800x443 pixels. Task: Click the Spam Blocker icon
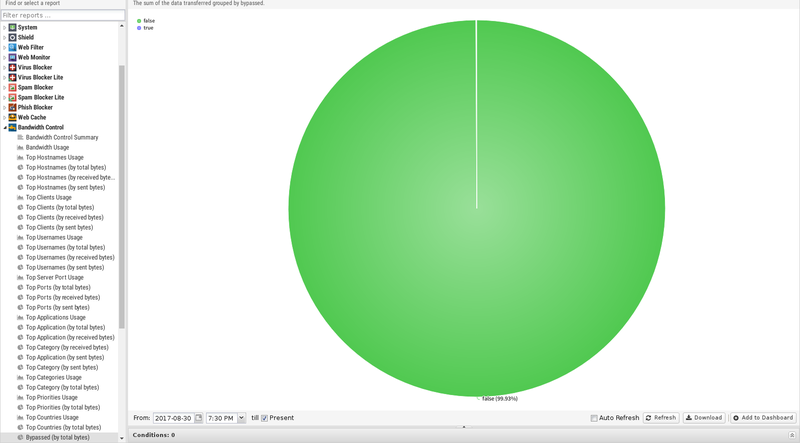click(12, 87)
